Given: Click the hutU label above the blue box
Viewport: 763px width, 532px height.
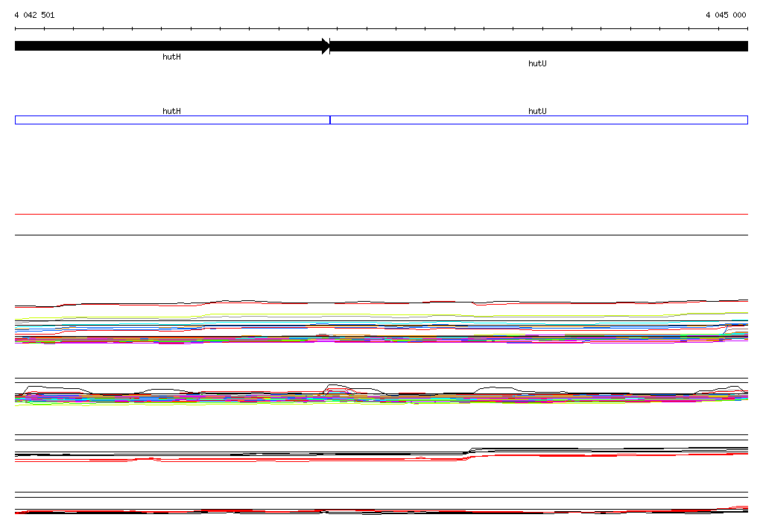Looking at the screenshot, I should pyautogui.click(x=537, y=112).
